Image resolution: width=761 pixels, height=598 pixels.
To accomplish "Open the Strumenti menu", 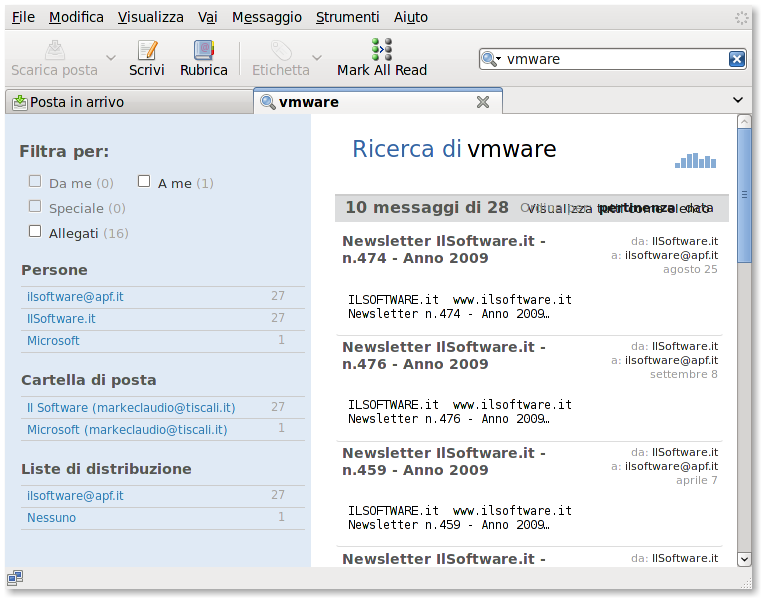I will 347,17.
